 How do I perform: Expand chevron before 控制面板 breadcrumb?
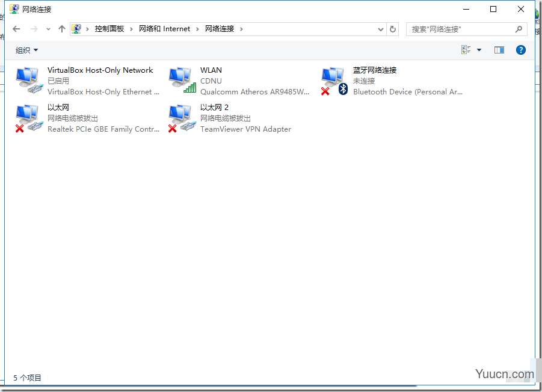87,29
